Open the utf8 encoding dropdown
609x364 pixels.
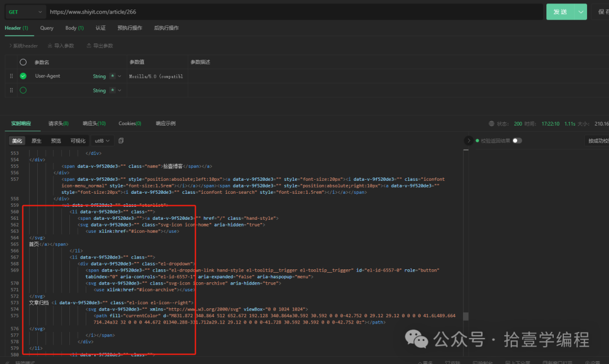coord(102,141)
